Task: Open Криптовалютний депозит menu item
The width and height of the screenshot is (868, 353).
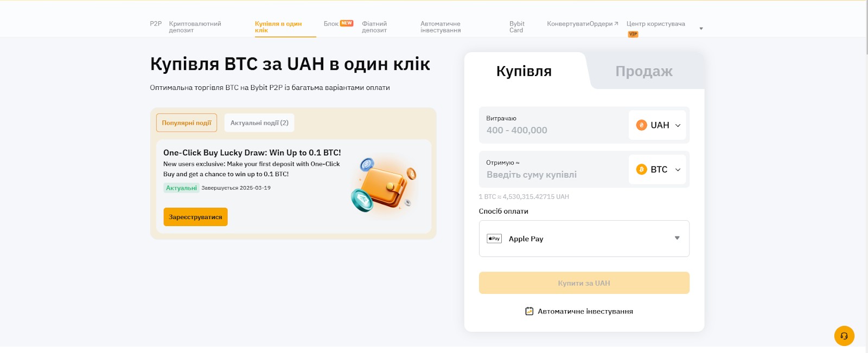Action: (x=195, y=27)
